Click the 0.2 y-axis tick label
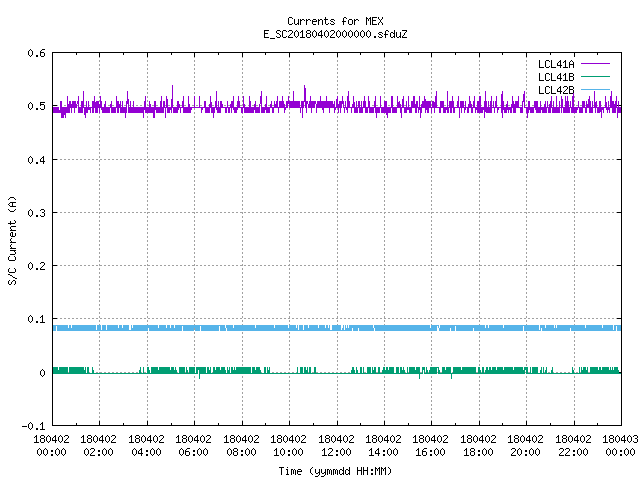This screenshot has width=640, height=480. pyautogui.click(x=36, y=266)
